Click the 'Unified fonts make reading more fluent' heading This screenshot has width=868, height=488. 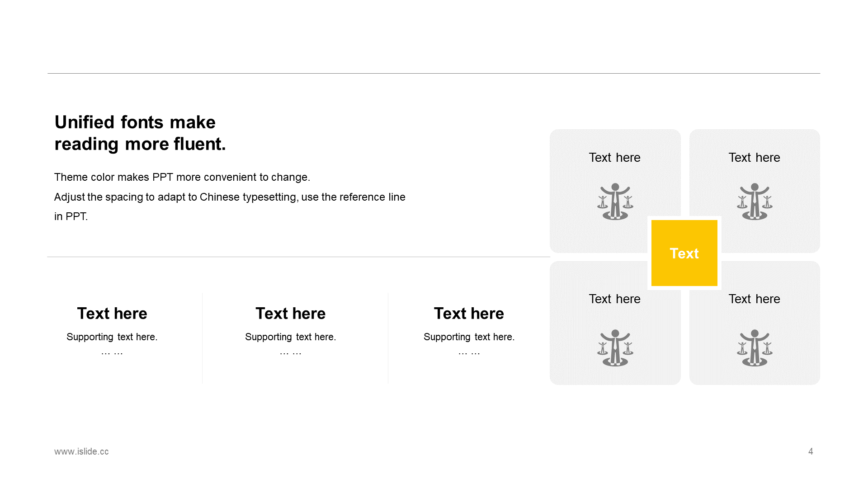[140, 133]
